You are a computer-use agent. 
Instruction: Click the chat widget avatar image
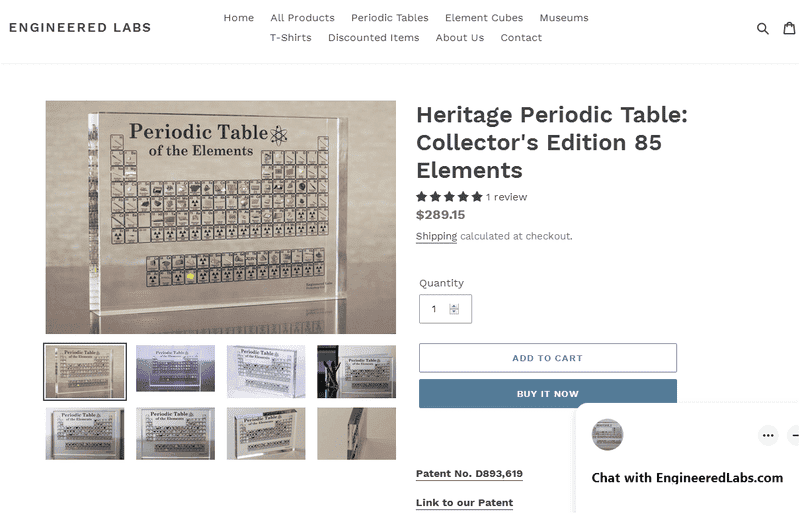pos(607,435)
